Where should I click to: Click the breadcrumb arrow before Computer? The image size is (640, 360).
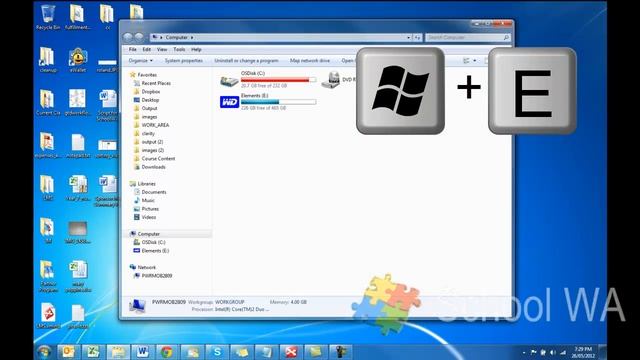[161, 37]
